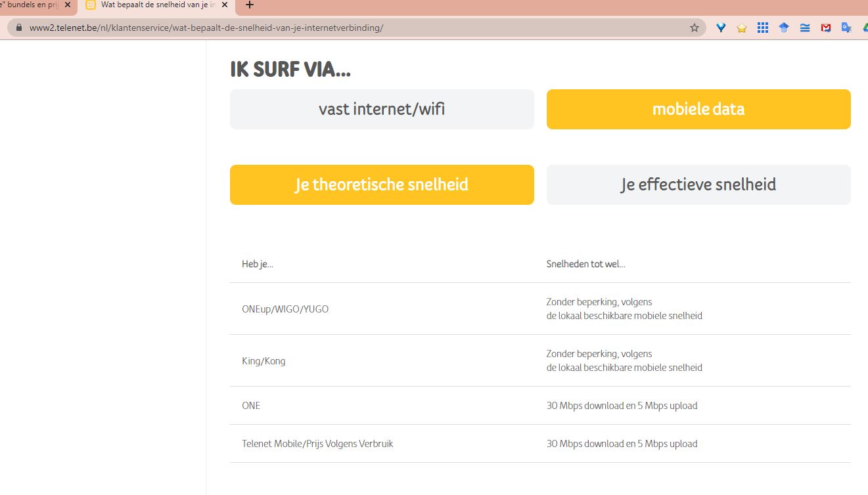Switch to the 'bundels en prijs' tab
Viewport: 868px width, 495px height.
click(30, 5)
